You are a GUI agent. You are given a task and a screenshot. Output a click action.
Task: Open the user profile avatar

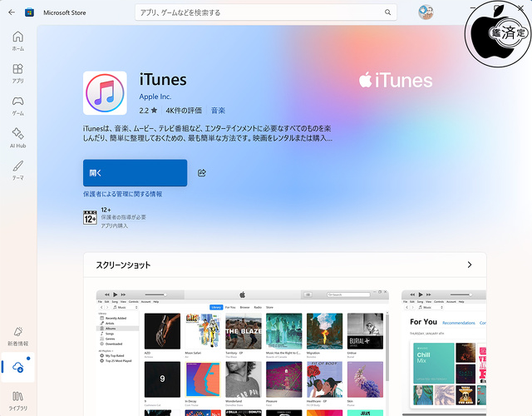pyautogui.click(x=426, y=12)
